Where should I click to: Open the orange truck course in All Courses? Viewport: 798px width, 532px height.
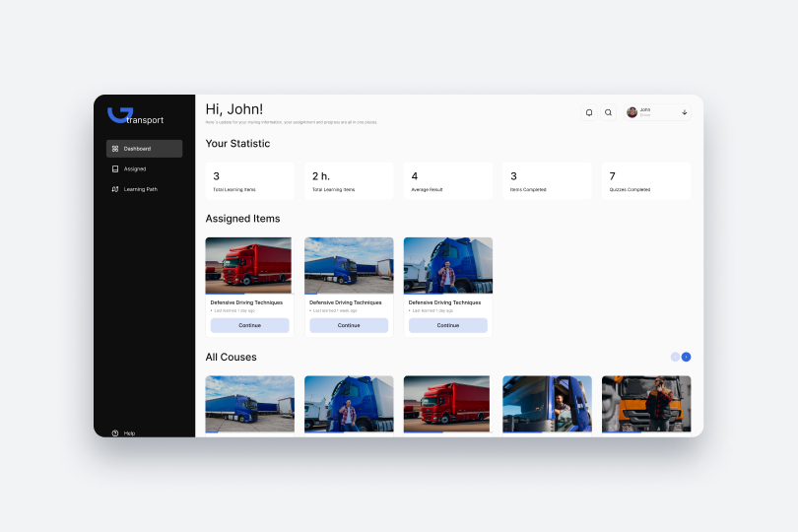(x=646, y=403)
